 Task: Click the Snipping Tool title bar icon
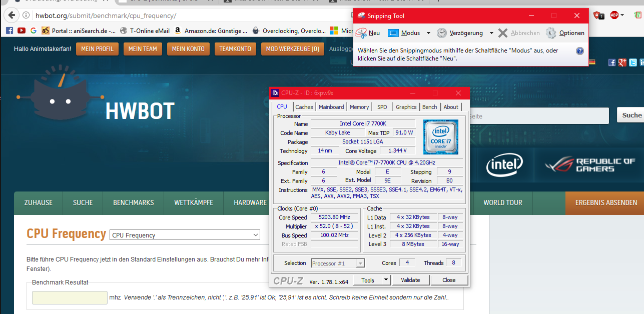point(361,16)
